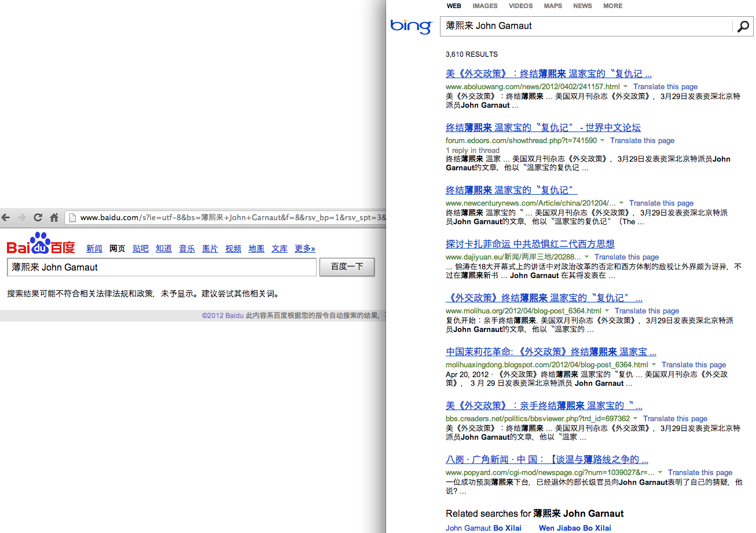Screen dimensions: 756x533
Task: Open first result titled 美《外交政策》：终结薄熙来
Action: tap(549, 74)
